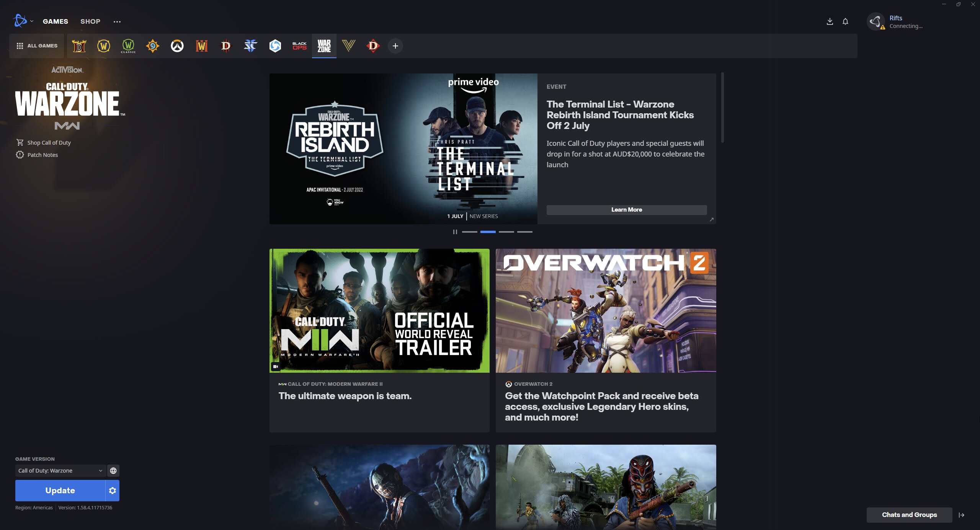Select the Hearthstone game icon
This screenshot has width=980, height=530.
tap(153, 46)
